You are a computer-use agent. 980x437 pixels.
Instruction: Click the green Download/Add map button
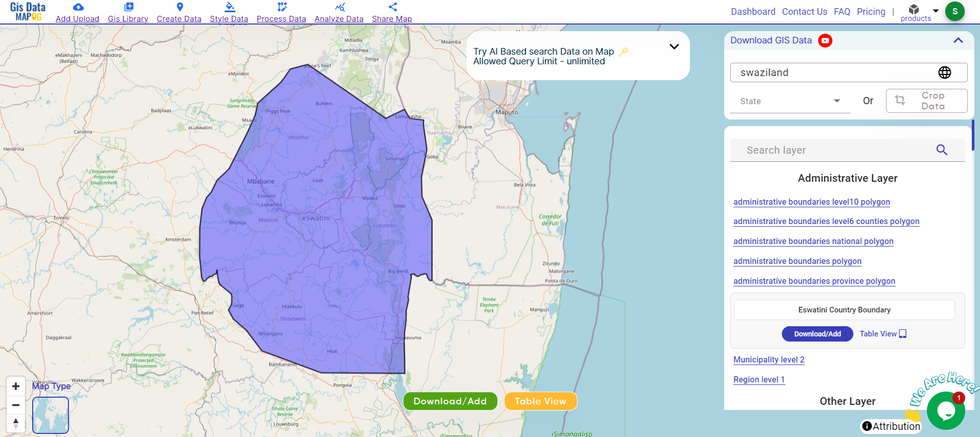(450, 401)
